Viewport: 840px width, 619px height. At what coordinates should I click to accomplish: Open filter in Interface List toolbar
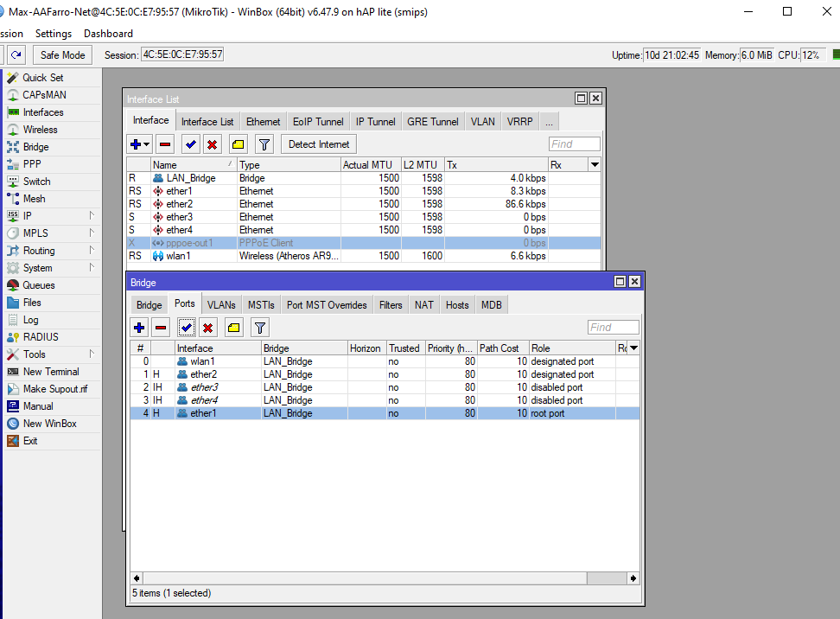point(264,144)
